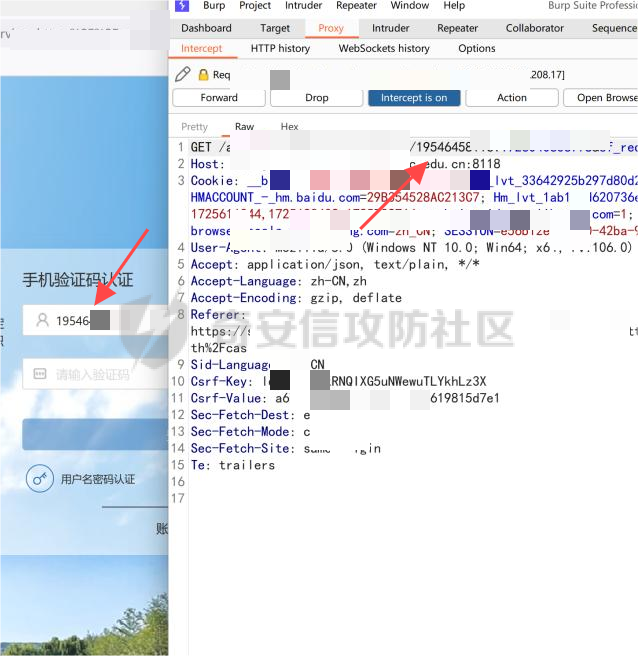The image size is (638, 656).
Task: Click the padlock icon next to Req
Action: point(203,74)
